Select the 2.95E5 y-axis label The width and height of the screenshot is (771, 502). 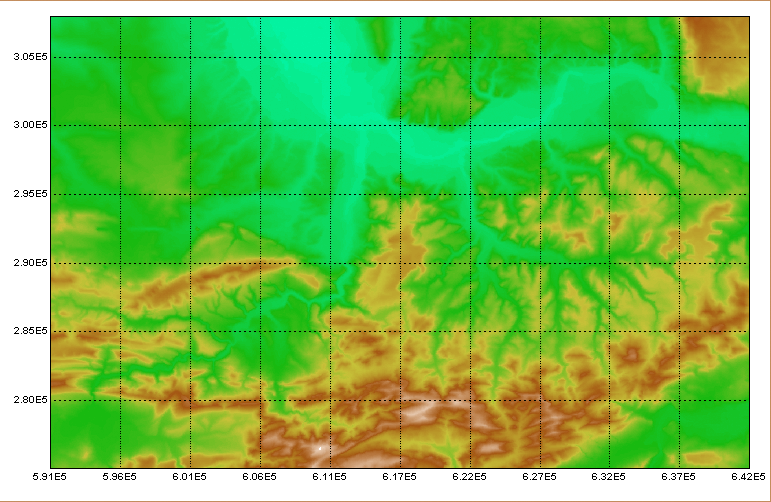coord(30,194)
